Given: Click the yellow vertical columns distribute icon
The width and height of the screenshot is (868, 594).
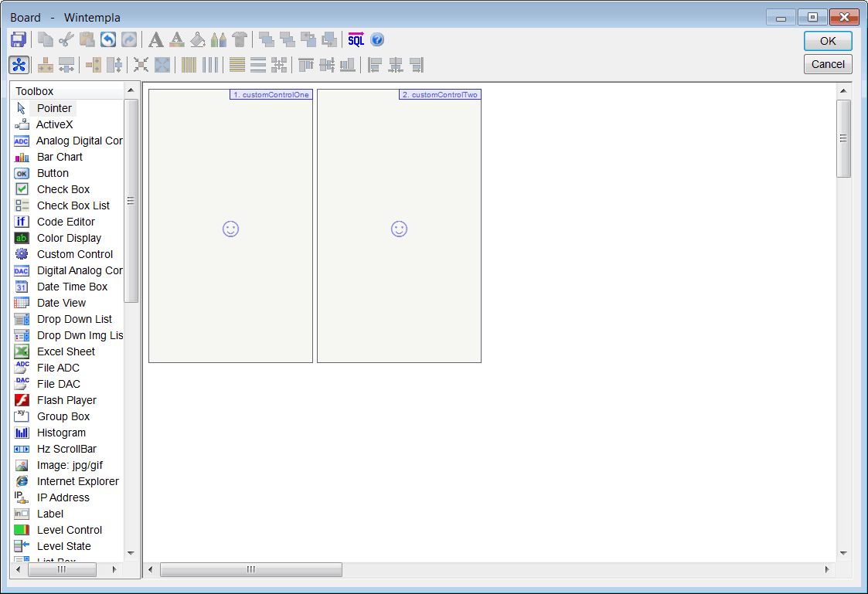Looking at the screenshot, I should (x=189, y=65).
